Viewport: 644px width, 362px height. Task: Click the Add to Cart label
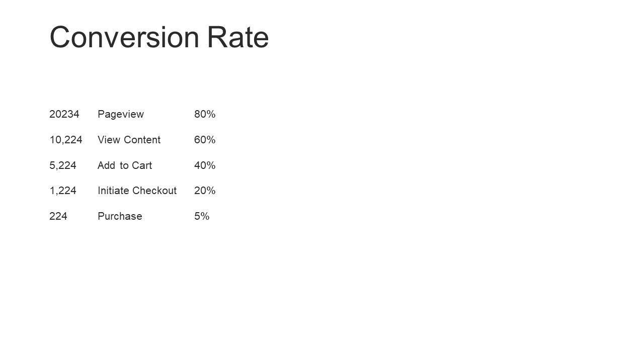pos(125,165)
